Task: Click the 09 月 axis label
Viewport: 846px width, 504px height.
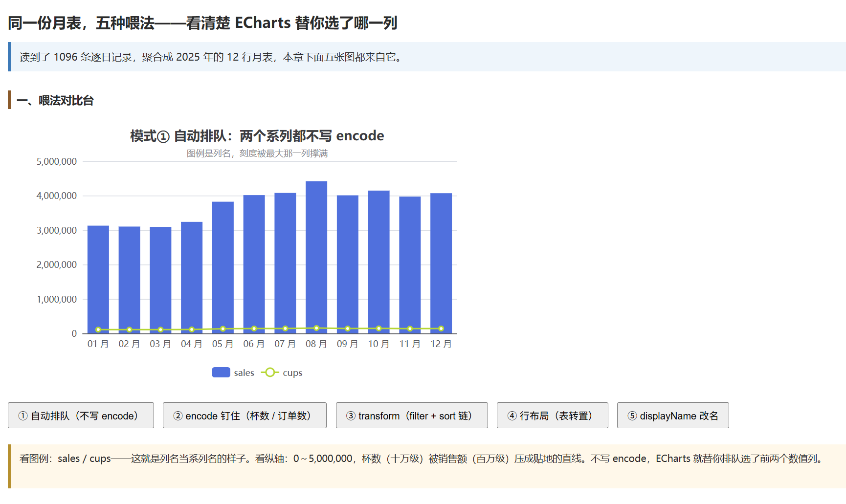Action: point(348,344)
